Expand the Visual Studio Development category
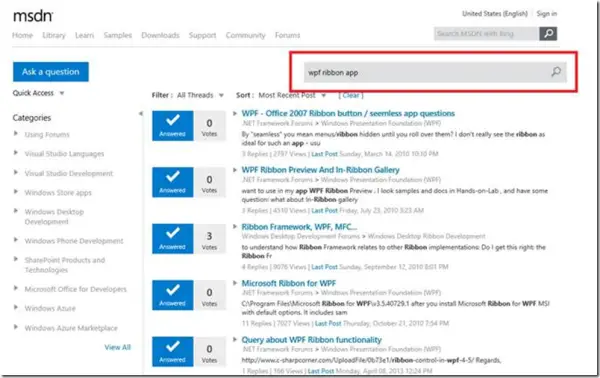The image size is (600, 378). click(16, 172)
